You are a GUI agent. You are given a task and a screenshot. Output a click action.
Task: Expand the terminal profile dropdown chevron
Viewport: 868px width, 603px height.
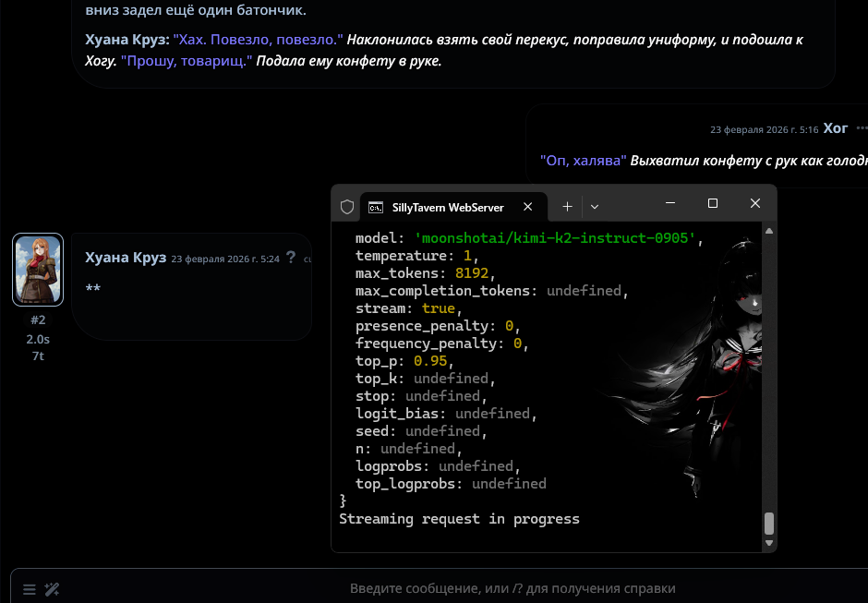[x=595, y=206]
